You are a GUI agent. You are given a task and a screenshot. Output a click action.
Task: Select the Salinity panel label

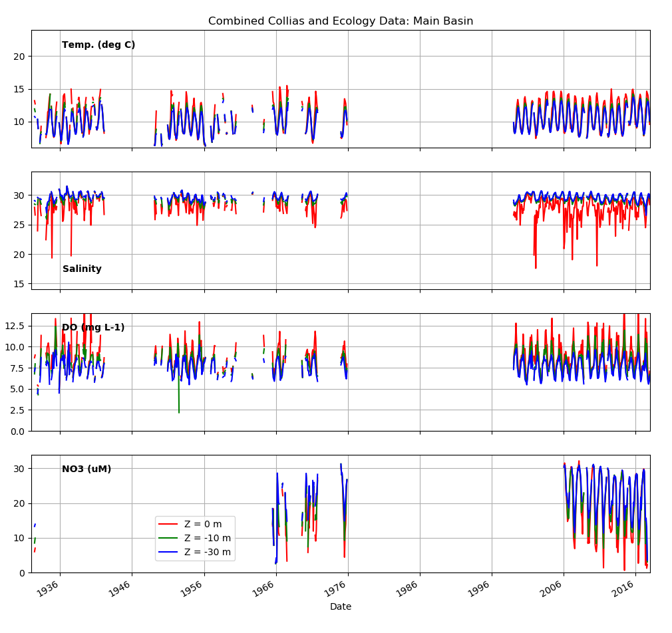pyautogui.click(x=83, y=269)
